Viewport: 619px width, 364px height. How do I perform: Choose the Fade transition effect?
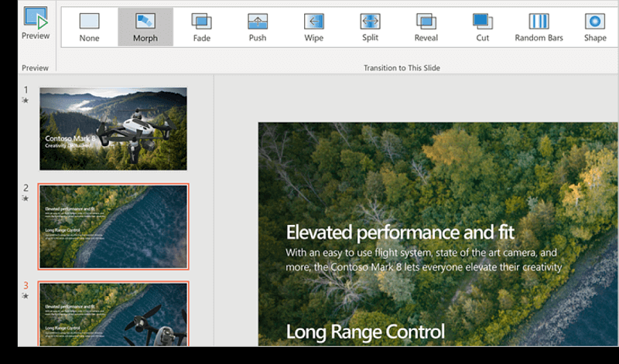pyautogui.click(x=201, y=26)
